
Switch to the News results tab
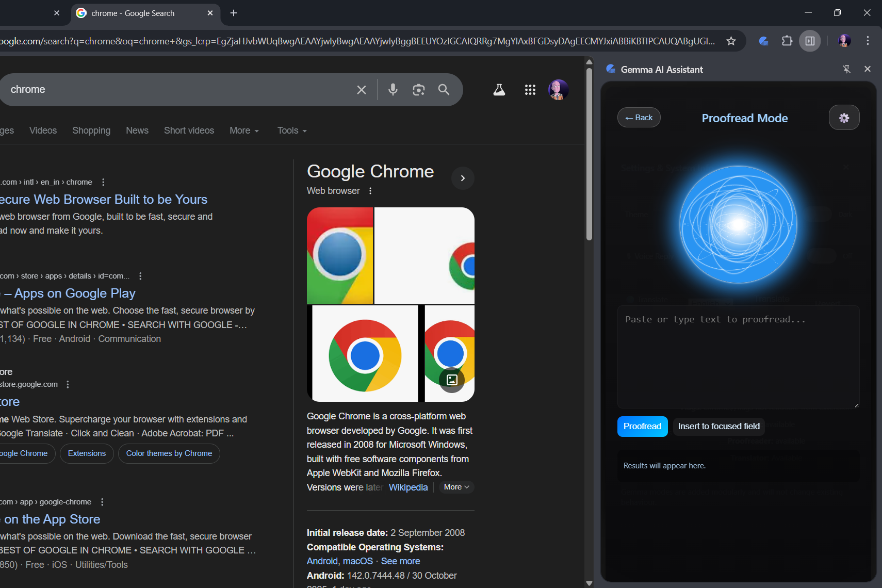pyautogui.click(x=137, y=130)
